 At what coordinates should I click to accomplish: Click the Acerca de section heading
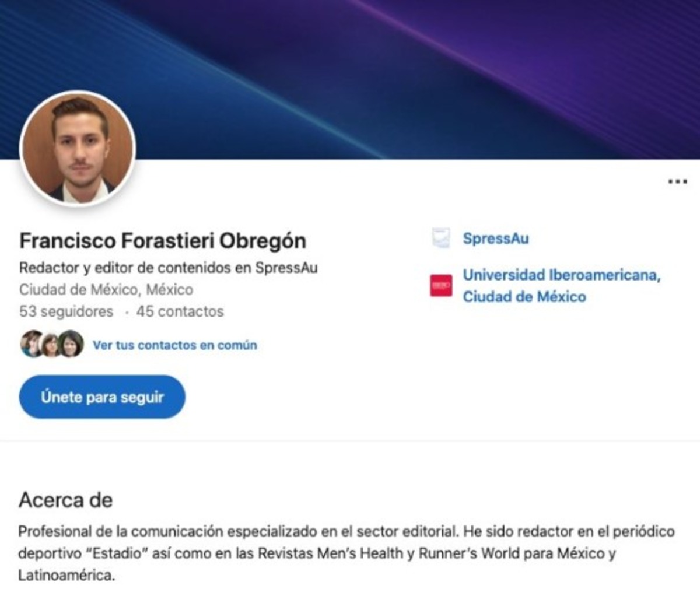65,500
